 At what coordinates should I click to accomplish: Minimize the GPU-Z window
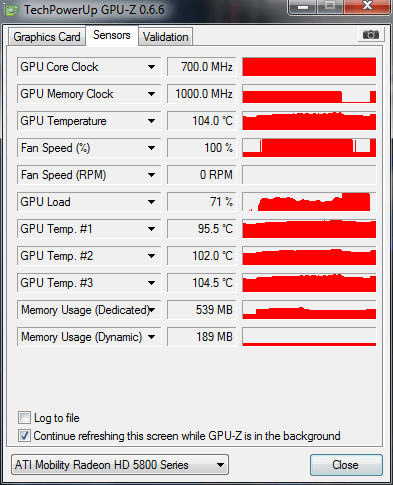(x=303, y=7)
